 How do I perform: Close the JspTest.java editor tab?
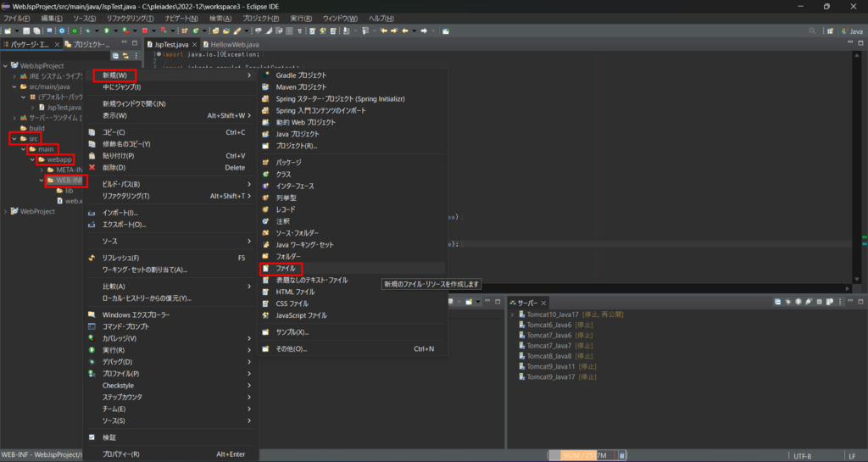tap(193, 44)
